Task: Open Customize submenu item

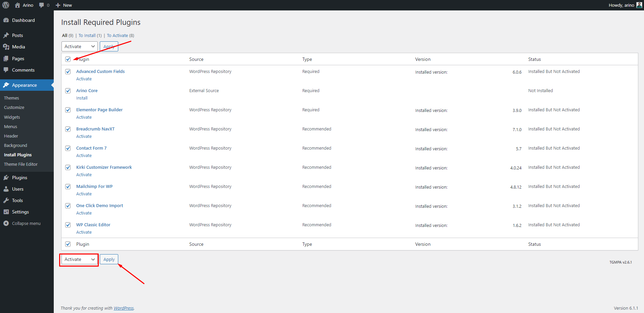Action: 14,107
